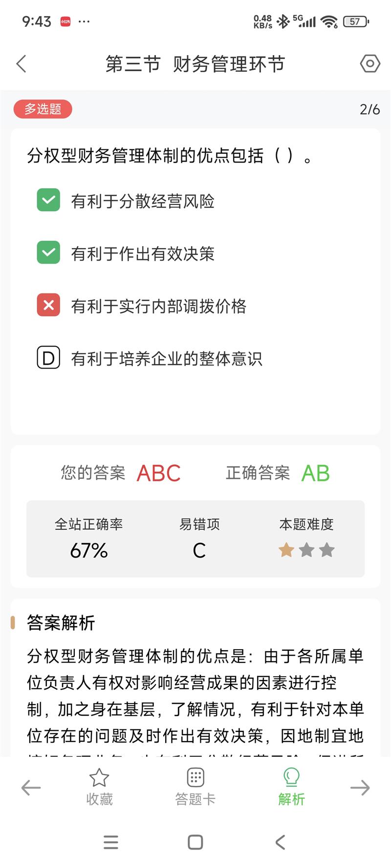This screenshot has width=391, height=868.
Task: Tap Android home square button
Action: (x=195, y=842)
